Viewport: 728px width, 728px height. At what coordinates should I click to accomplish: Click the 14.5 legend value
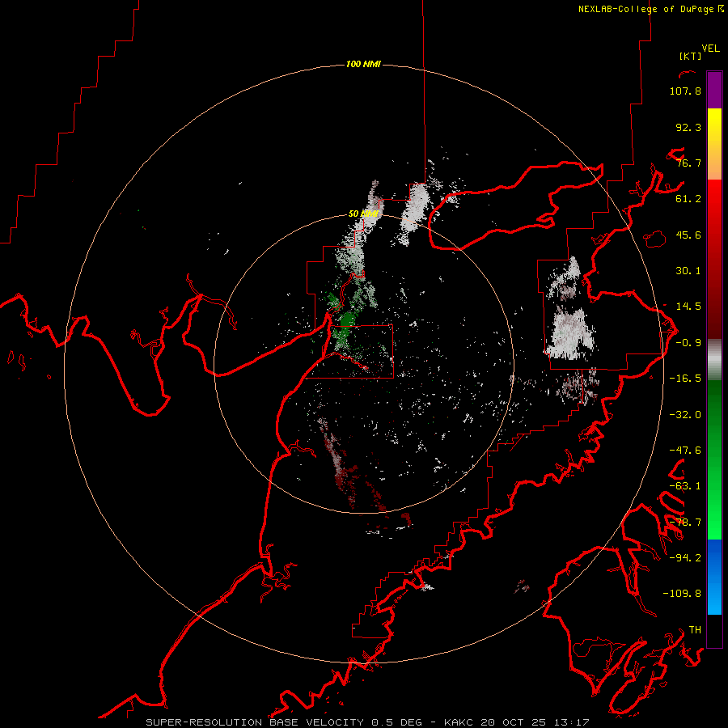pyautogui.click(x=688, y=307)
